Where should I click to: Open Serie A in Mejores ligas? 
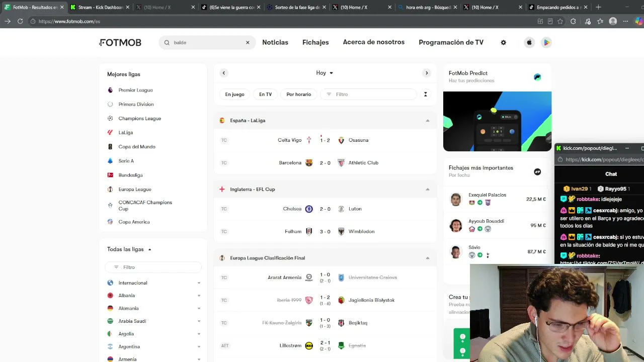click(126, 161)
